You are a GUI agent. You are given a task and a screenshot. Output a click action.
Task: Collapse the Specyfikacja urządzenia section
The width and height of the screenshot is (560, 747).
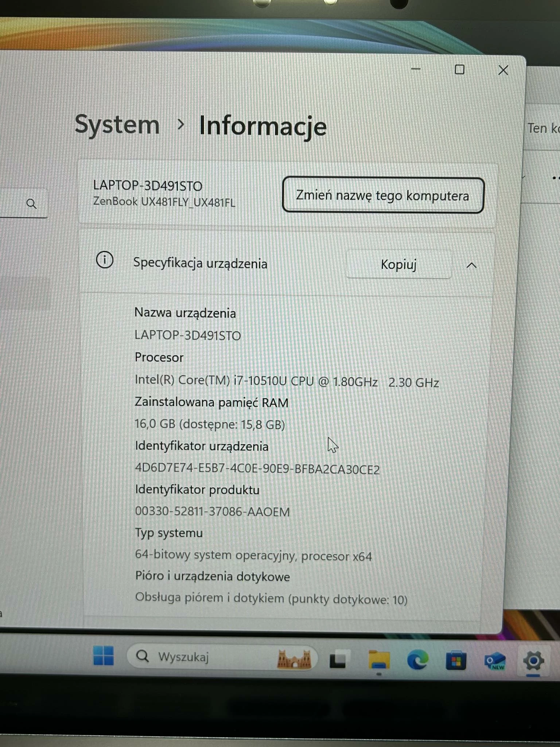(471, 265)
